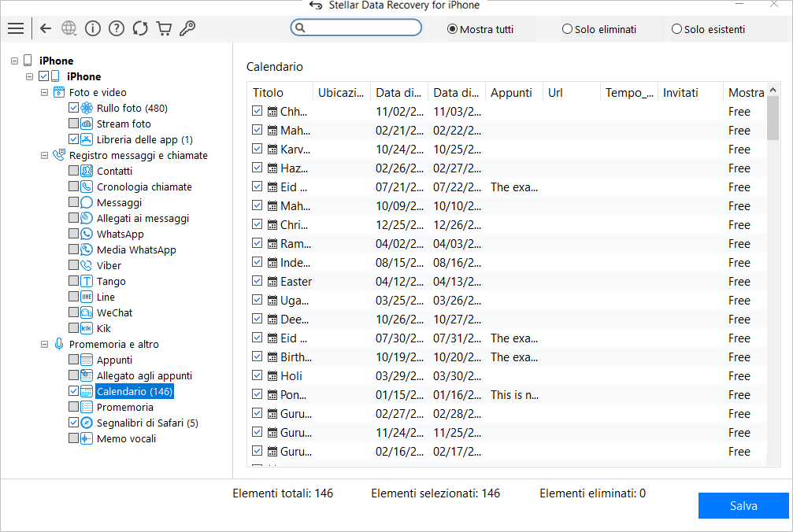The width and height of the screenshot is (793, 532).
Task: Click the Invitati column header
Action: [x=691, y=92]
